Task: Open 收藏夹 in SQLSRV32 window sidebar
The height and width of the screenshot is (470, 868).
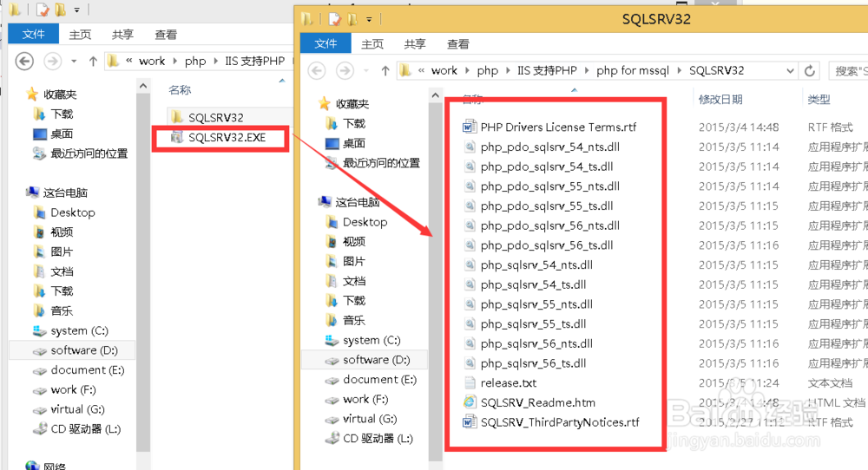Action: click(x=352, y=103)
